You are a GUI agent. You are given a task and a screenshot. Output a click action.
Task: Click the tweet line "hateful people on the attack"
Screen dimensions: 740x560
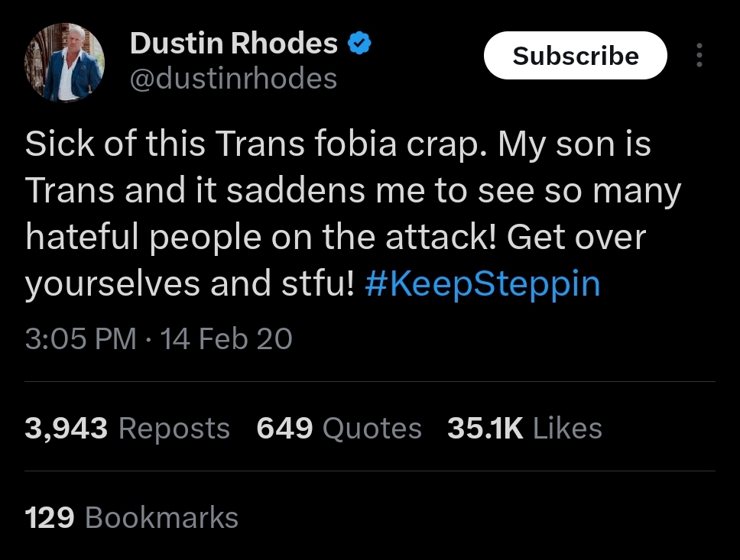261,237
